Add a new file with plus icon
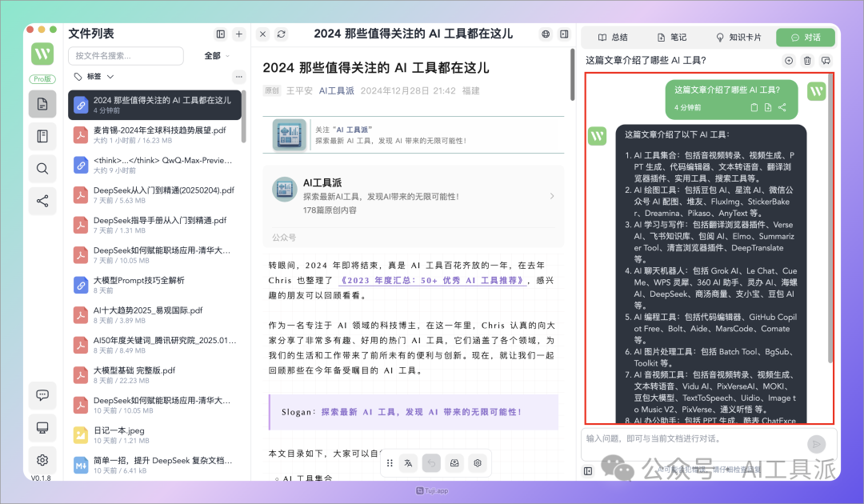Image resolution: width=864 pixels, height=504 pixels. tap(239, 34)
